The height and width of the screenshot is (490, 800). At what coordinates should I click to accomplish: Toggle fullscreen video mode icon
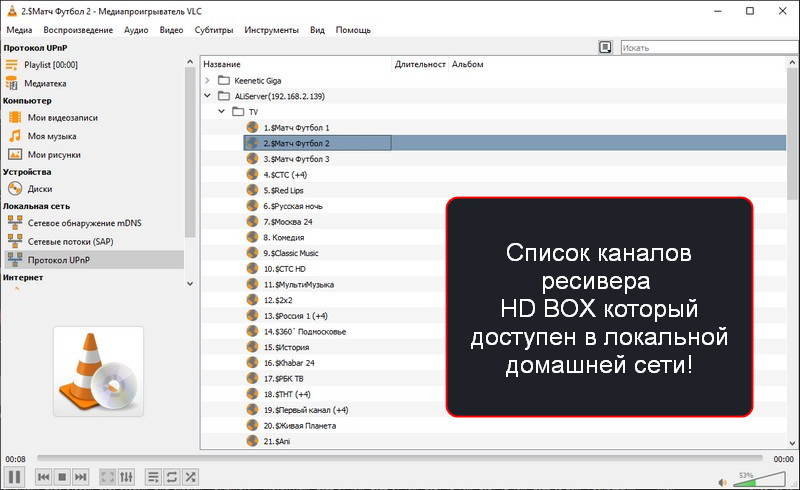click(107, 477)
